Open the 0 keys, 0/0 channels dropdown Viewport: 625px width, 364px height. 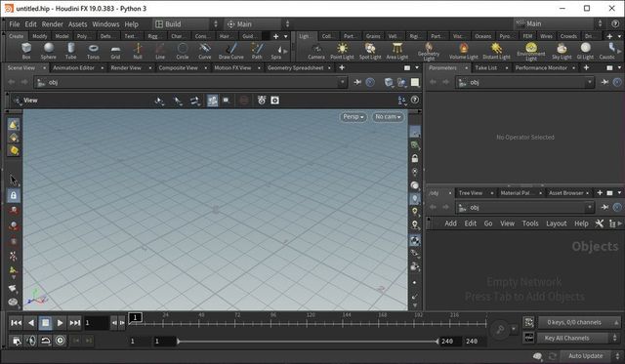click(579, 322)
